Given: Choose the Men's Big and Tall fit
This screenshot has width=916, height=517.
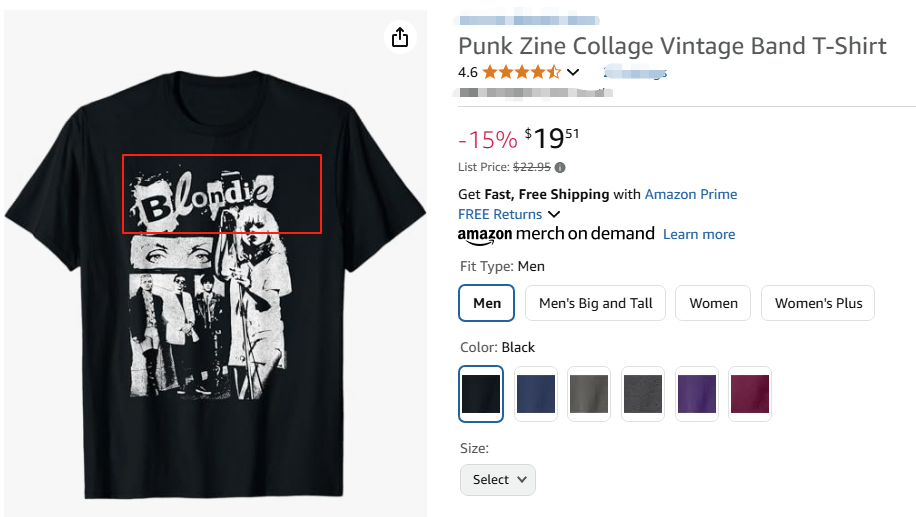Looking at the screenshot, I should click(595, 303).
